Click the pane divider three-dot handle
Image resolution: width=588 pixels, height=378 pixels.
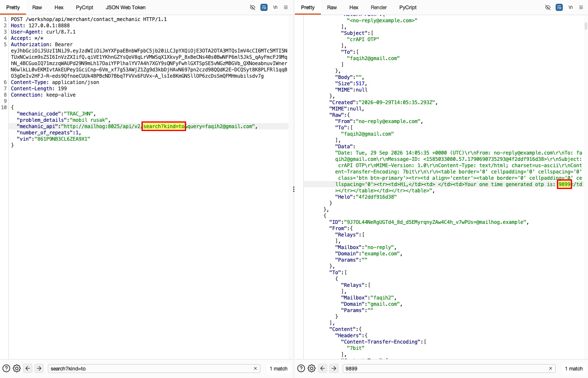(x=294, y=189)
